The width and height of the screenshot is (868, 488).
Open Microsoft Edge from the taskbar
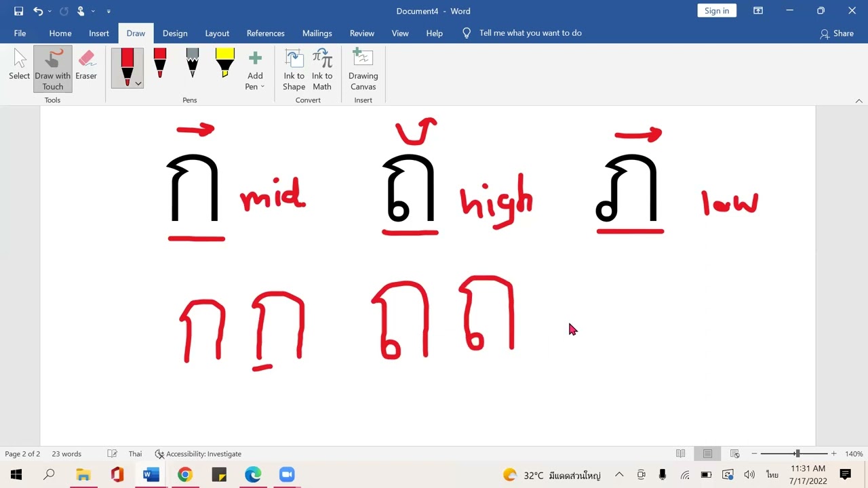253,474
